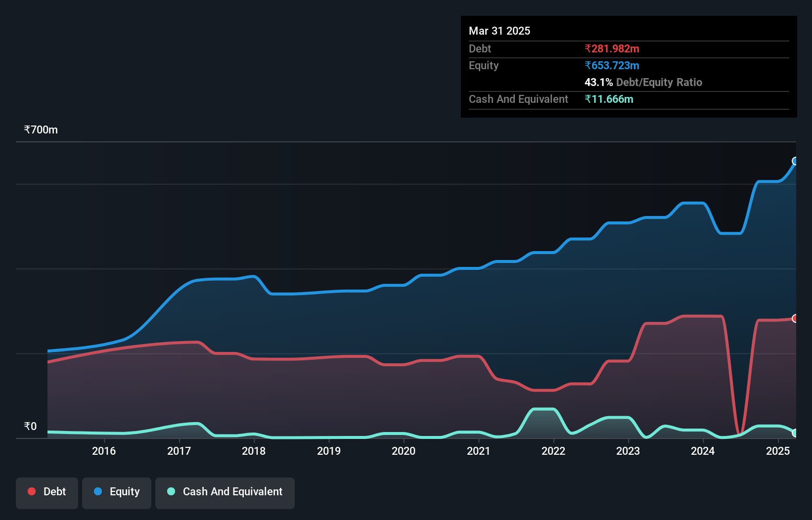The image size is (812, 520).
Task: Click the 2016 x-axis label
Action: click(x=104, y=451)
